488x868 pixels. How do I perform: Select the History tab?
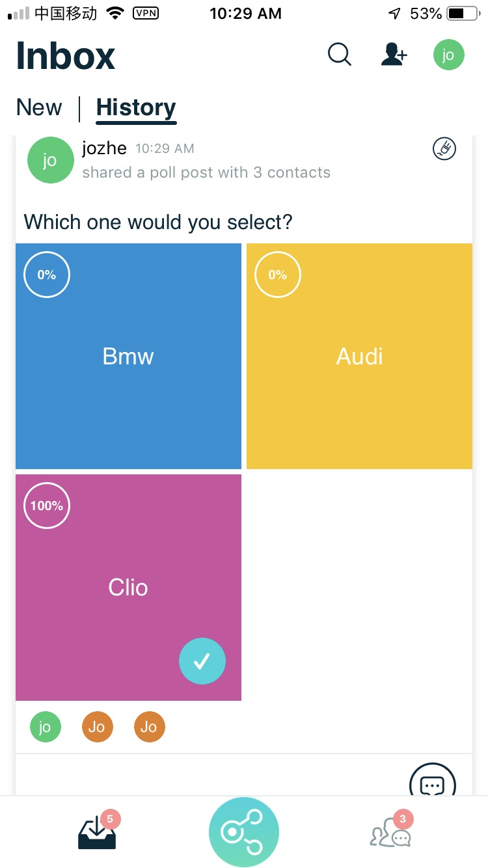pos(136,107)
